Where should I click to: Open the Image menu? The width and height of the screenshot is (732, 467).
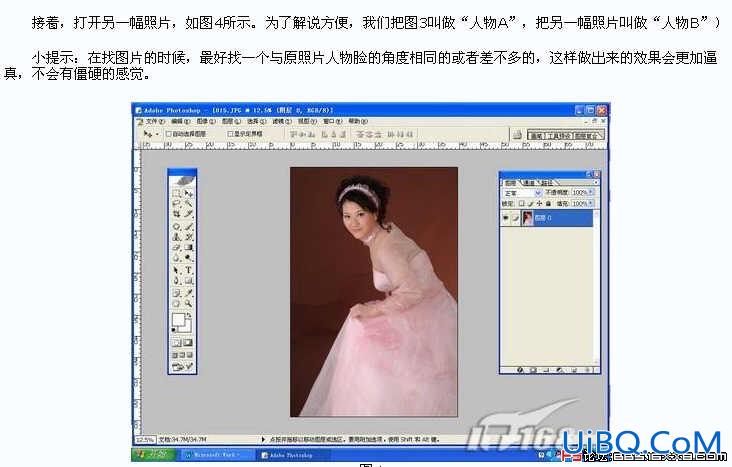point(206,121)
